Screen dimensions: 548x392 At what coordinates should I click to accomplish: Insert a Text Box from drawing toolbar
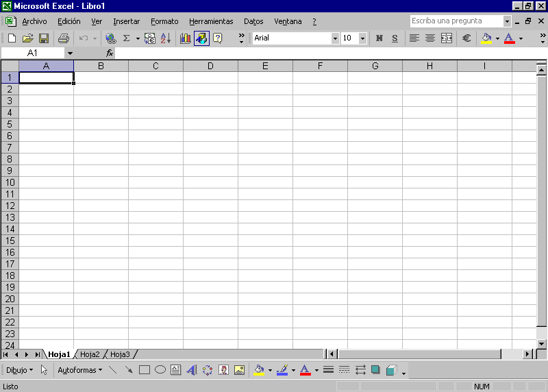[176, 370]
